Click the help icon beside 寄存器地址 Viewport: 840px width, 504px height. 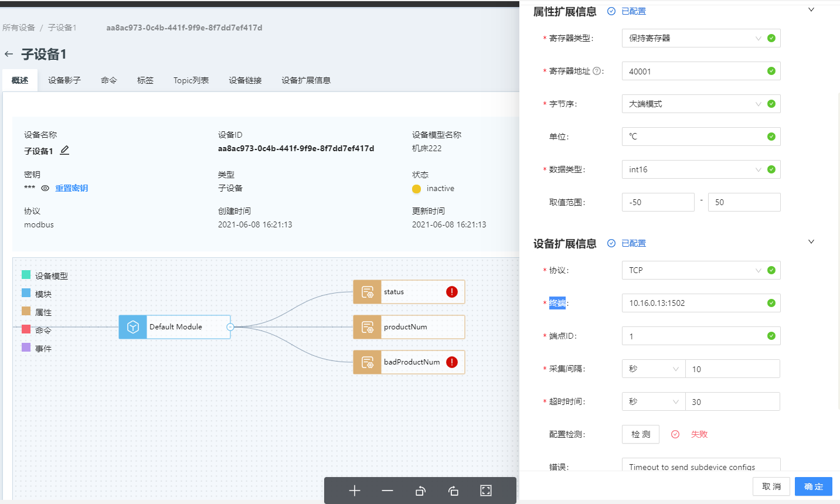(x=597, y=71)
